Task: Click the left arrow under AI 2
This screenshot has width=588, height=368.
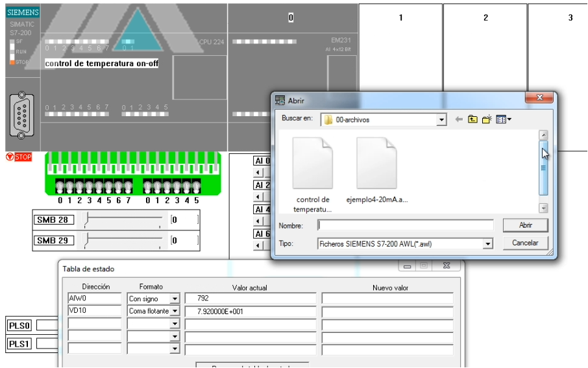Action: pos(258,197)
